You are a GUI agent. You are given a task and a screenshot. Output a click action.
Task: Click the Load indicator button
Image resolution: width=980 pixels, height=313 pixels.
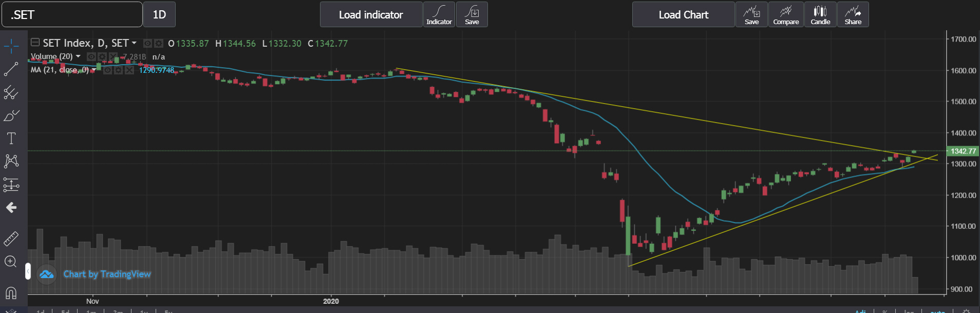(371, 14)
